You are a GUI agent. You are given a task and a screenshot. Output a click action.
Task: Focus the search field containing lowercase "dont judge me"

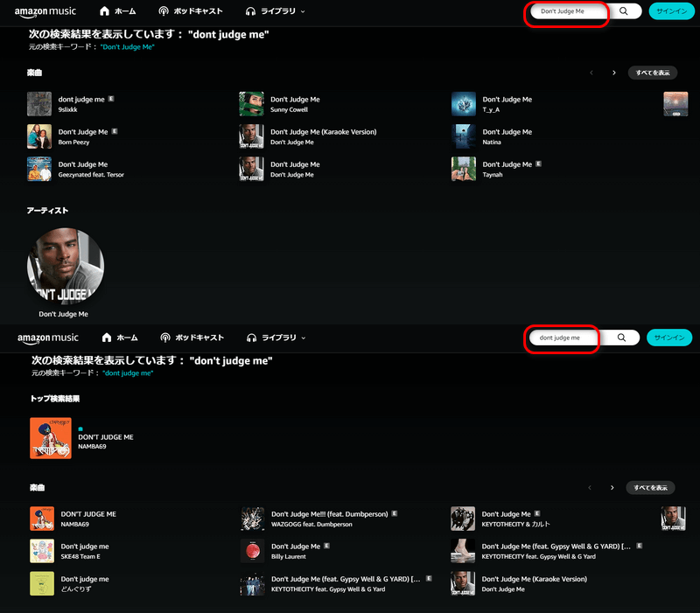pyautogui.click(x=563, y=338)
